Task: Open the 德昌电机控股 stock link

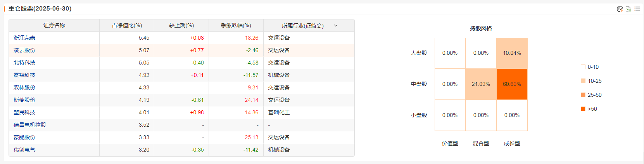Action: 30,125
